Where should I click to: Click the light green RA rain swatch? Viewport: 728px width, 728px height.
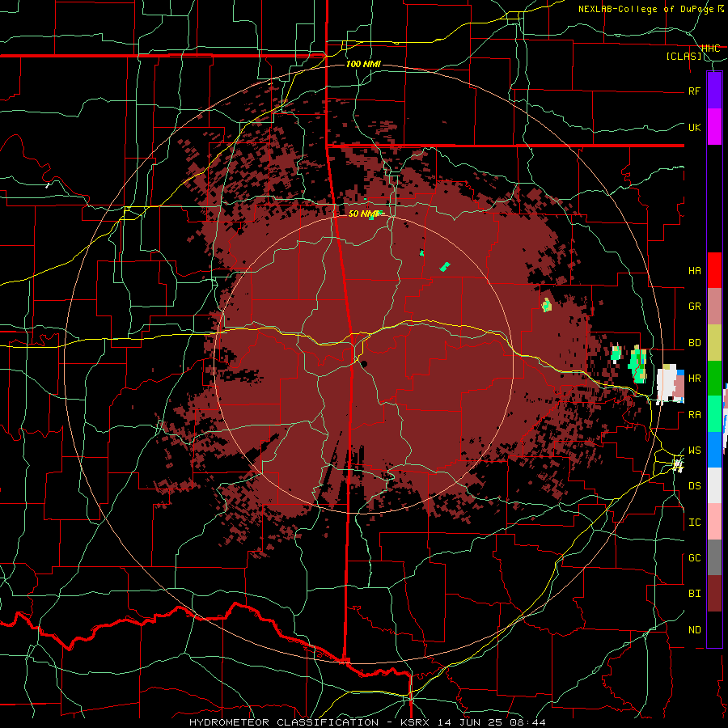(714, 414)
